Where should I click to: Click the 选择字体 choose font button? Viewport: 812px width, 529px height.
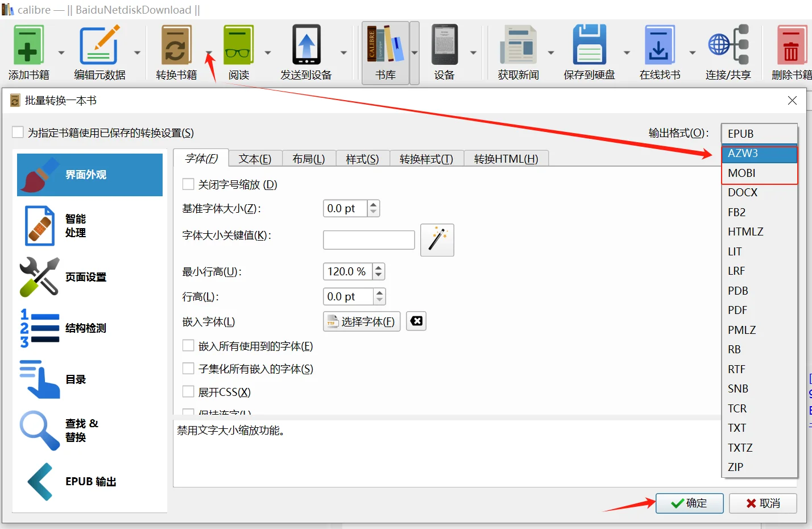[x=362, y=321]
